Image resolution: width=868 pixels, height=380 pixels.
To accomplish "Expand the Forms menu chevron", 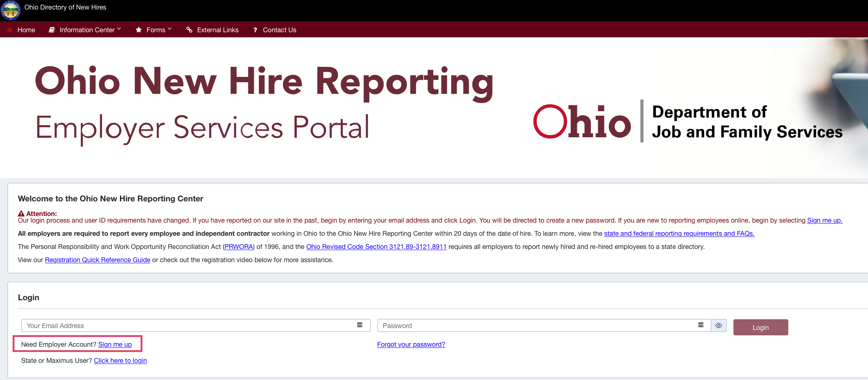I will 169,29.
